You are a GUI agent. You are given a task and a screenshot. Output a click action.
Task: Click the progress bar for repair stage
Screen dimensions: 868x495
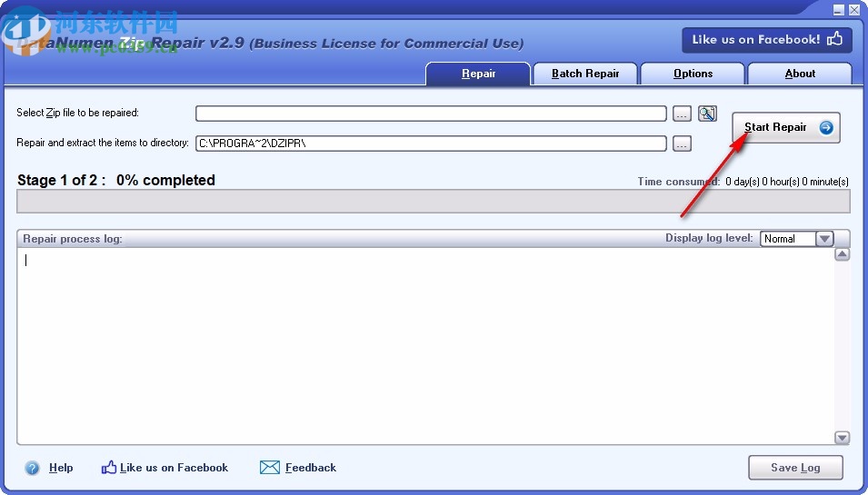434,202
